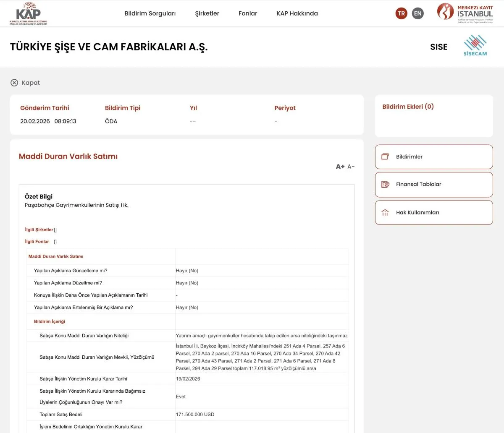Open the Bildirim Sorguları menu
The image size is (504, 433).
pyautogui.click(x=150, y=13)
